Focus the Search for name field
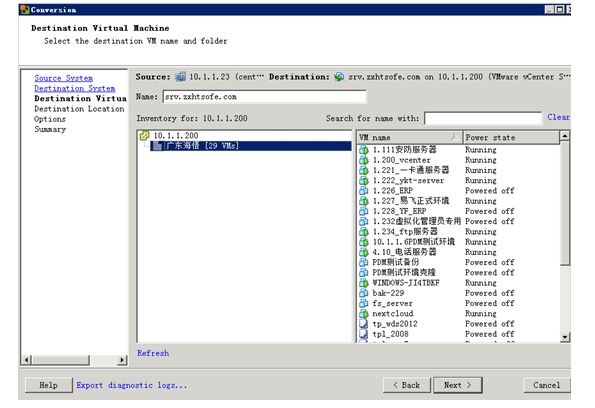This screenshot has height=408, width=595. point(483,118)
